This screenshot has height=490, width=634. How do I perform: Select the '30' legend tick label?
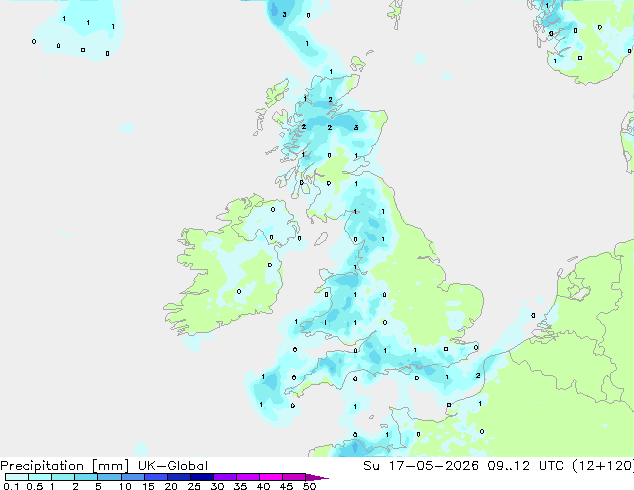click(x=217, y=486)
